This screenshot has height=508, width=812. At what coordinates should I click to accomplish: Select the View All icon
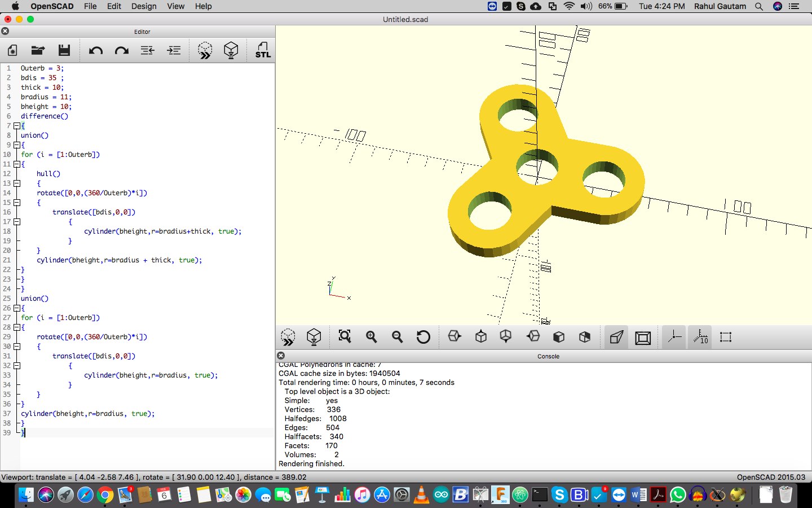pyautogui.click(x=345, y=337)
